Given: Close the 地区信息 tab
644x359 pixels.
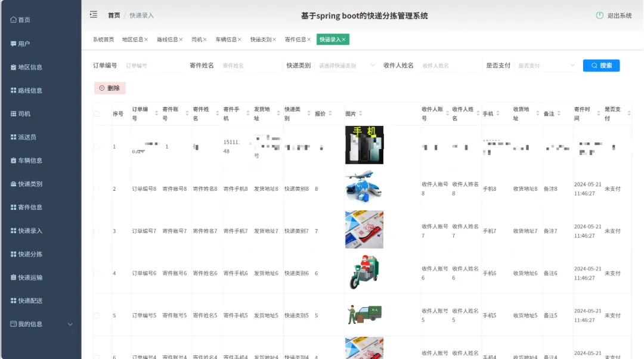Looking at the screenshot, I should pyautogui.click(x=146, y=39).
